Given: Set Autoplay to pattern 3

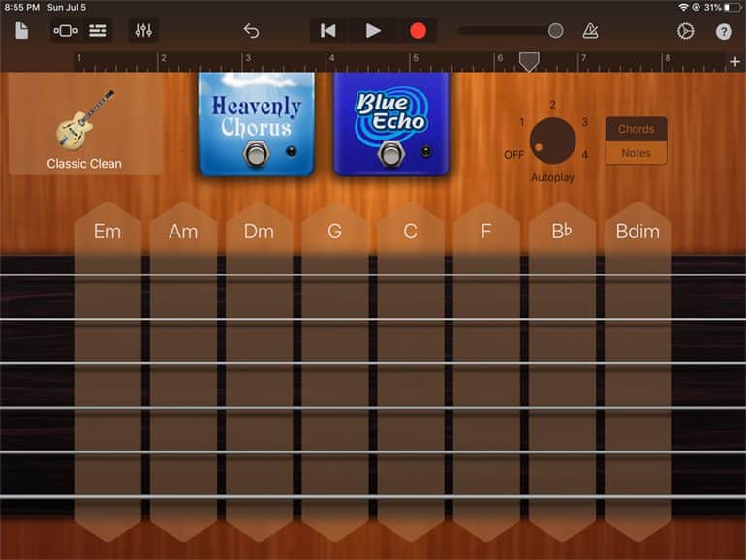Looking at the screenshot, I should click(x=585, y=122).
